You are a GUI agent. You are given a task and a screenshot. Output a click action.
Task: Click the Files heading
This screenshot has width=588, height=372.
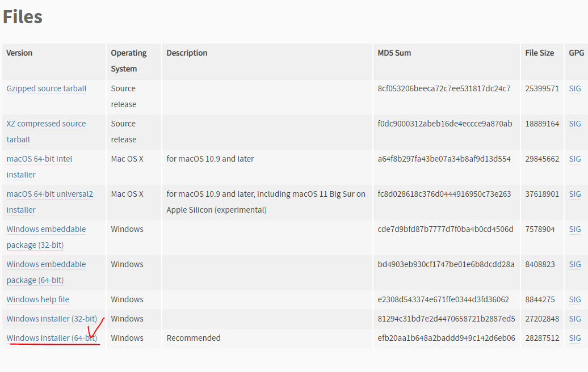coord(23,17)
